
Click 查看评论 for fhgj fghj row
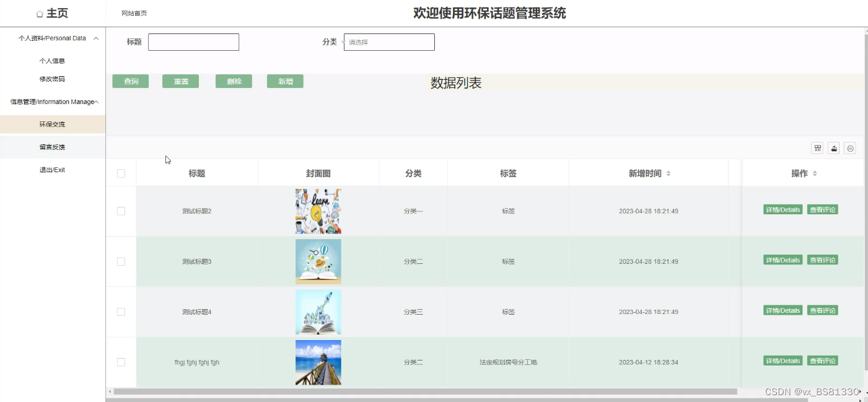click(822, 360)
